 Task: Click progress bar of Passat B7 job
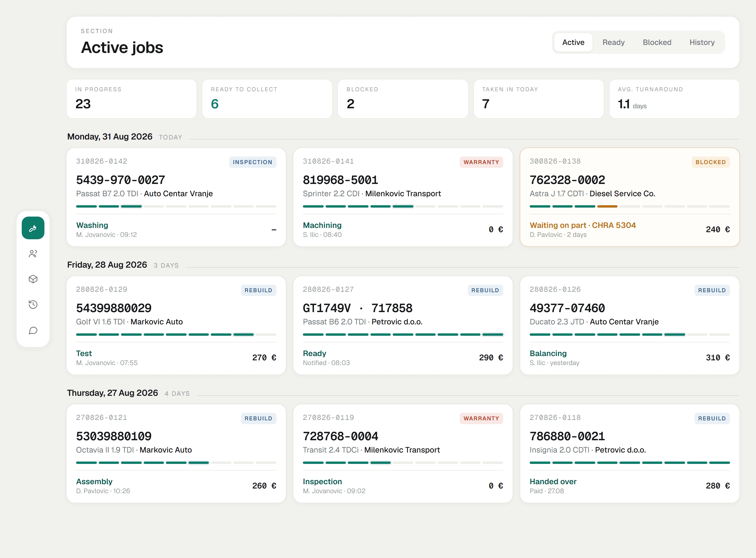[176, 206]
